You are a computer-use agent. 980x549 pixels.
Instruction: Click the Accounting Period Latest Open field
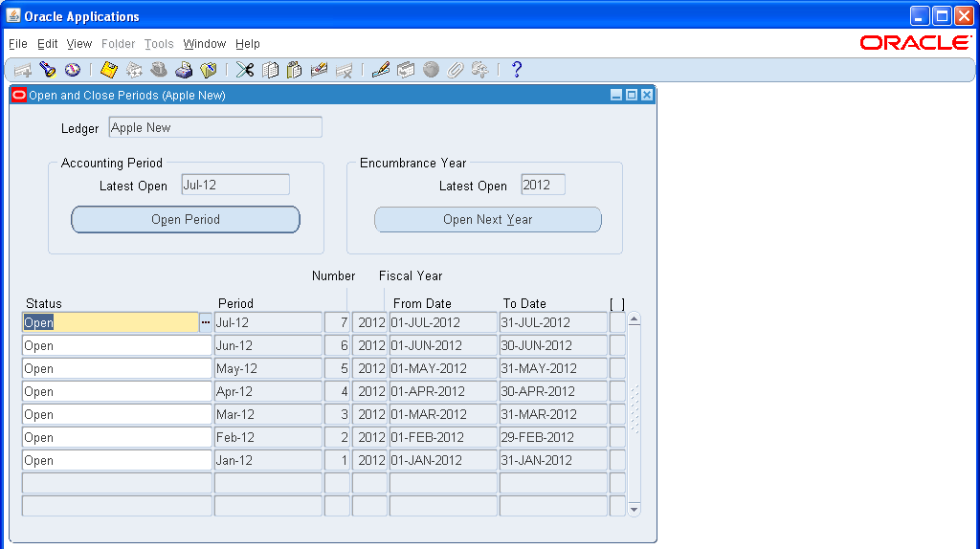[235, 185]
